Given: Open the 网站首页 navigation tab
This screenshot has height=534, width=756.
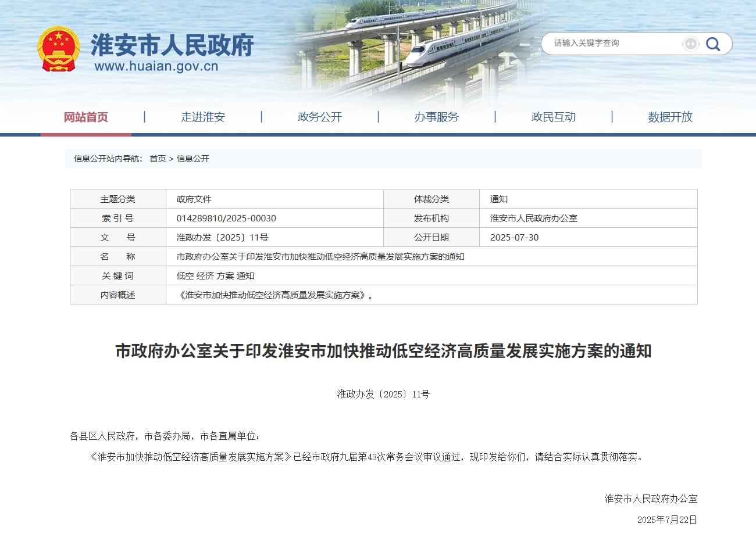Looking at the screenshot, I should tap(86, 117).
